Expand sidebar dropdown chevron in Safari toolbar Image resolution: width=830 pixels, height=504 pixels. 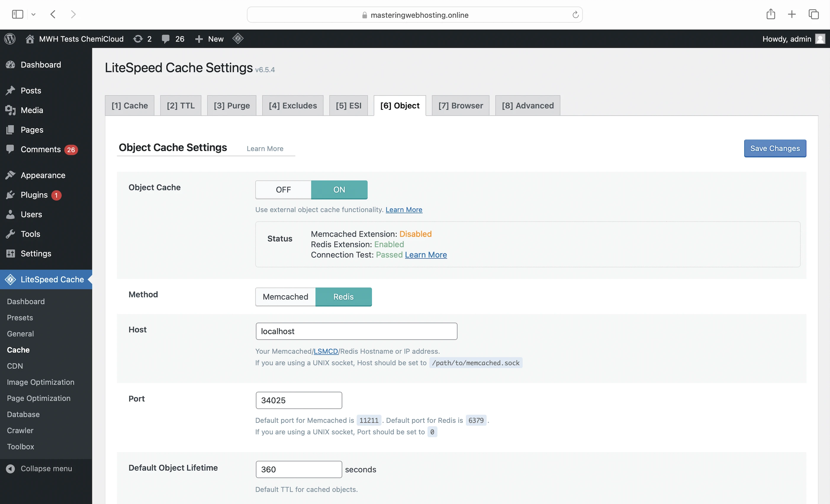[x=33, y=14]
